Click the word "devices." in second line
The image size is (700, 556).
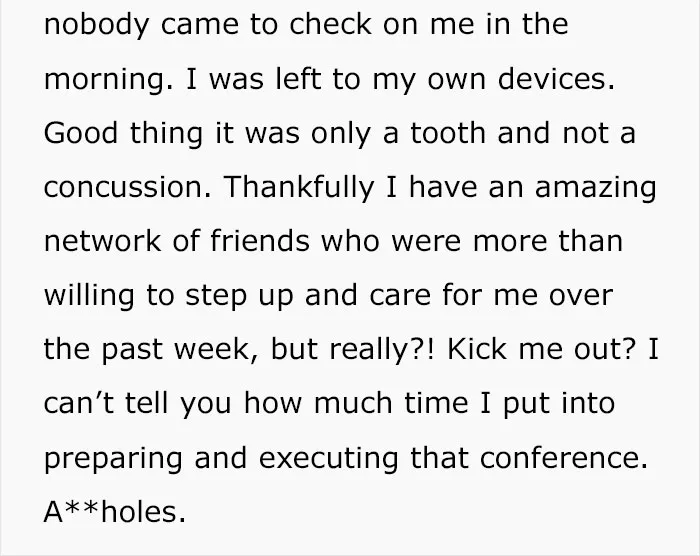click(x=556, y=78)
